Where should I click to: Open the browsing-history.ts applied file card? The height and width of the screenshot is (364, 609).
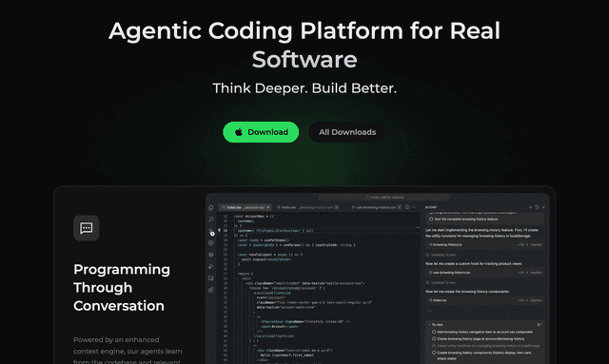click(484, 245)
